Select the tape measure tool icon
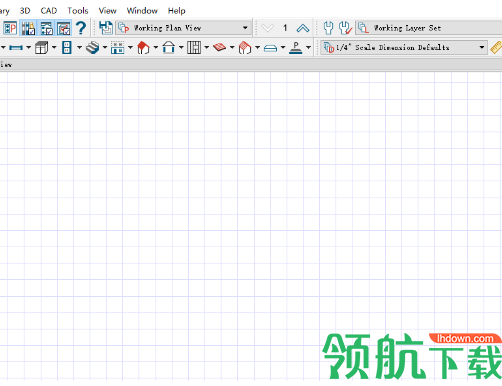Screen dimensions: 502x386 pos(496,48)
